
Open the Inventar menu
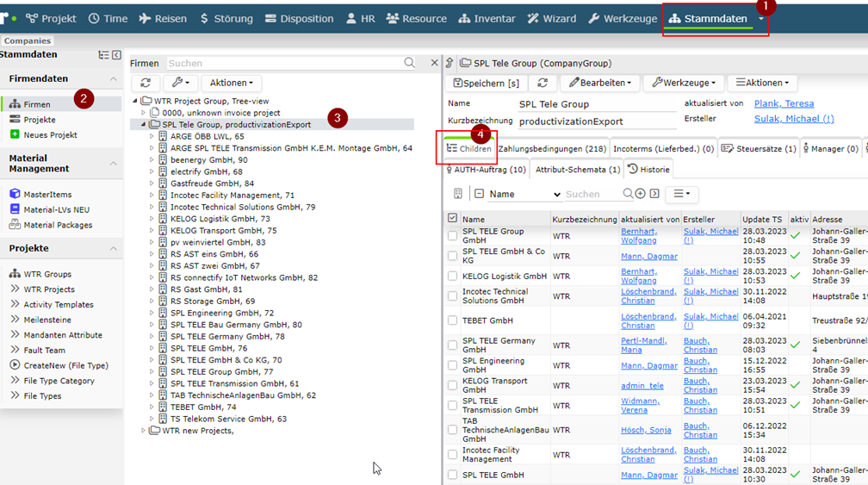click(x=487, y=18)
